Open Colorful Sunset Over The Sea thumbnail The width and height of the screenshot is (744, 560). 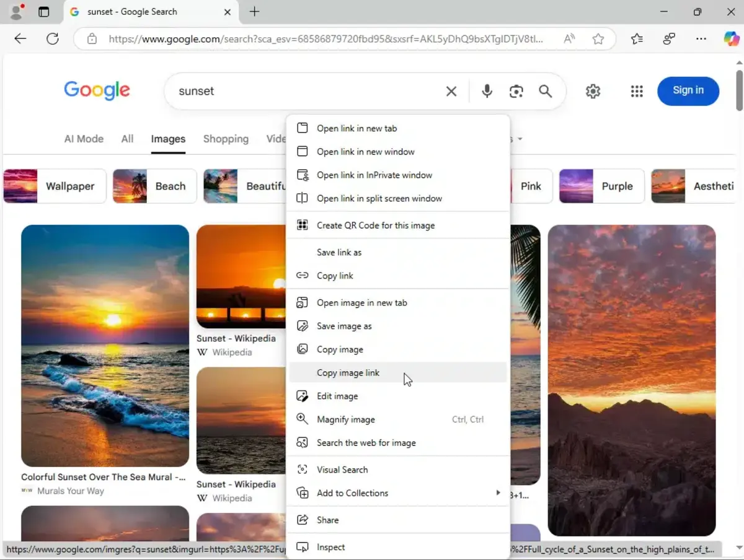point(105,346)
